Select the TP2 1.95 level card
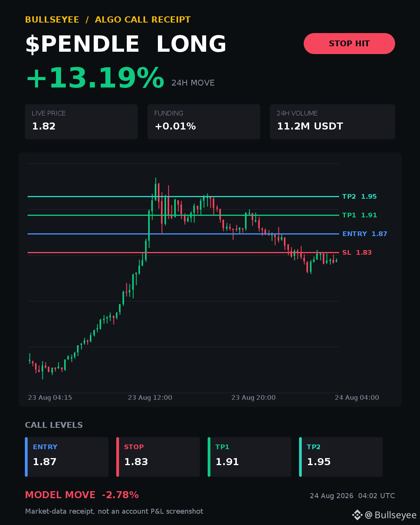Screen dimensions: 420x525 coord(341,457)
